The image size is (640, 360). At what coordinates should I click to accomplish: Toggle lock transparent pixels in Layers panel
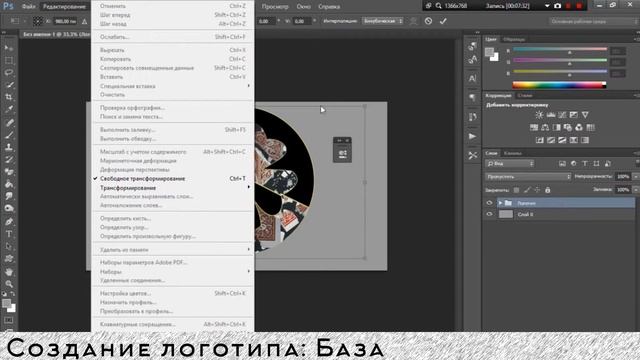[x=516, y=190]
